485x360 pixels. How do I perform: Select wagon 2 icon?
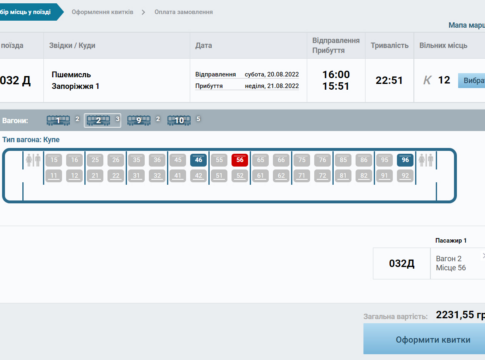pyautogui.click(x=98, y=120)
